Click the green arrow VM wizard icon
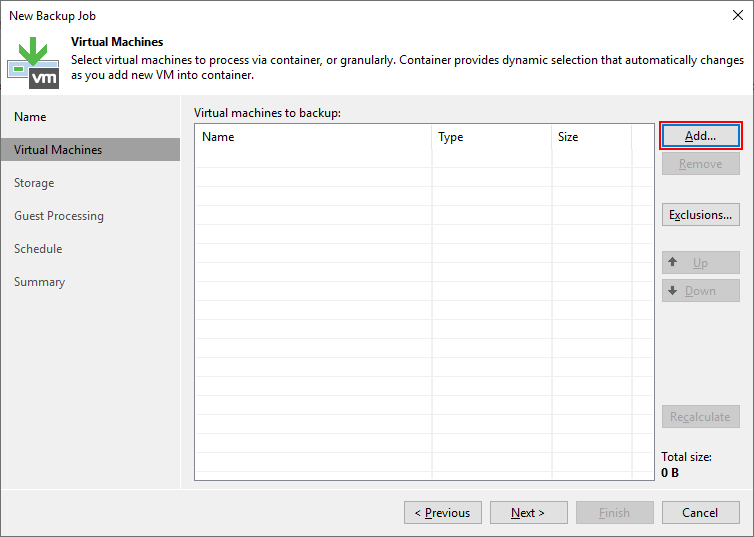Image resolution: width=754 pixels, height=537 pixels. click(33, 62)
